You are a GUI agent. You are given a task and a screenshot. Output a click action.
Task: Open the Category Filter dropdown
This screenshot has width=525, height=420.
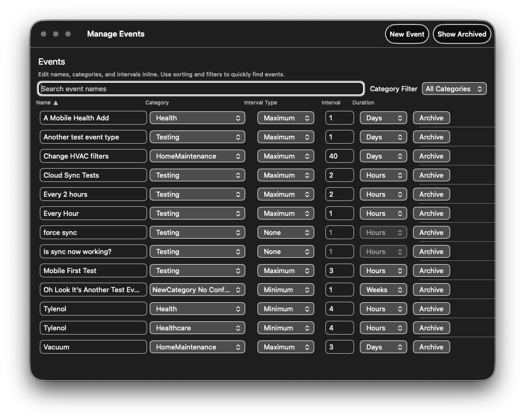454,89
